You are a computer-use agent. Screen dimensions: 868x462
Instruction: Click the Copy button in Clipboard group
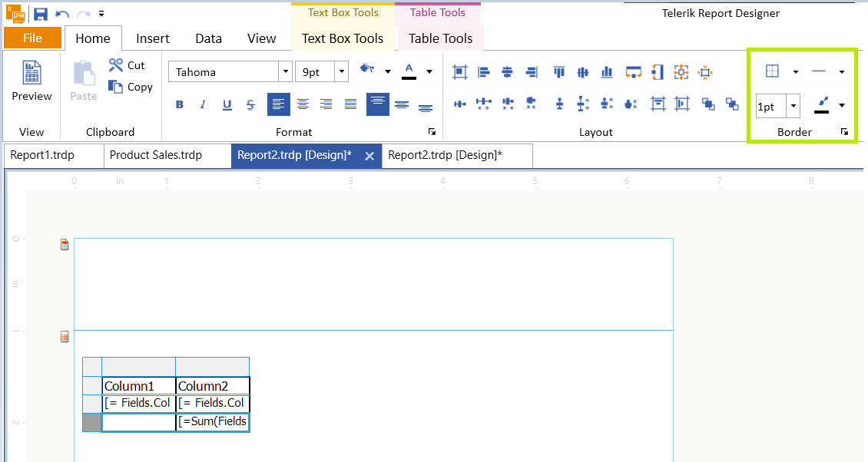(x=131, y=87)
